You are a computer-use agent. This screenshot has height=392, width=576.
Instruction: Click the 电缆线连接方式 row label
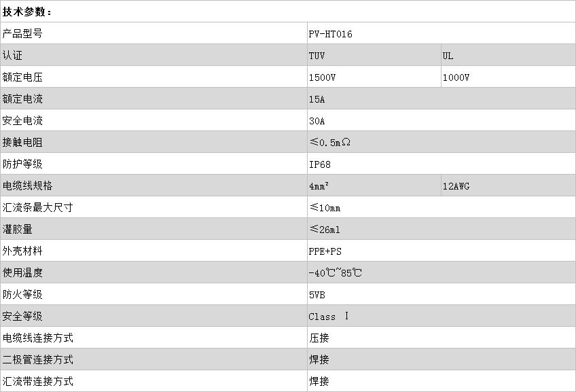[x=37, y=338]
